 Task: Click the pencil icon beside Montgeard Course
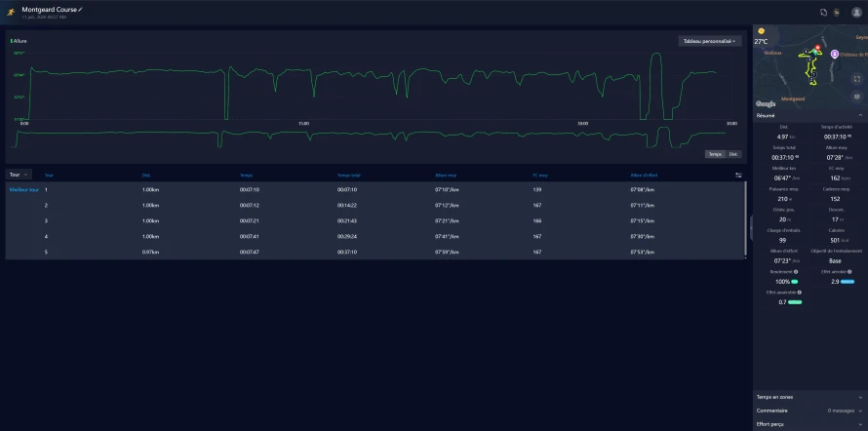tap(81, 10)
